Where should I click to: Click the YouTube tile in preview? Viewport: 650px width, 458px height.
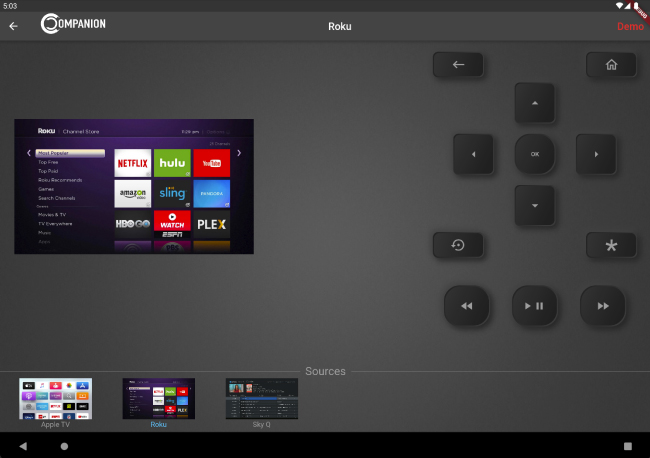tap(211, 163)
